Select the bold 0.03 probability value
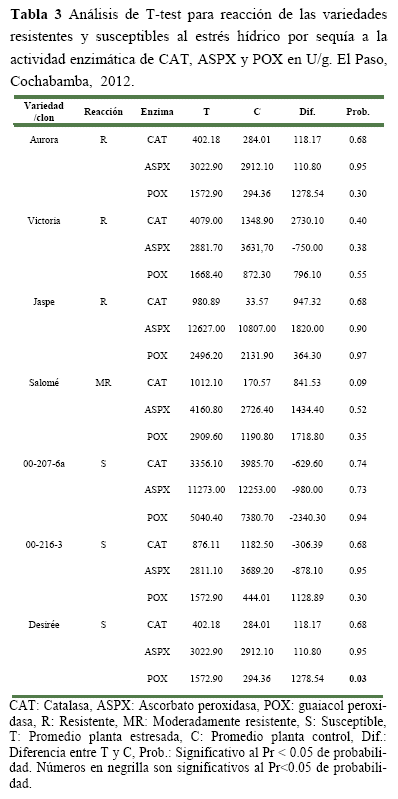The height and width of the screenshot is (799, 398). [358, 679]
